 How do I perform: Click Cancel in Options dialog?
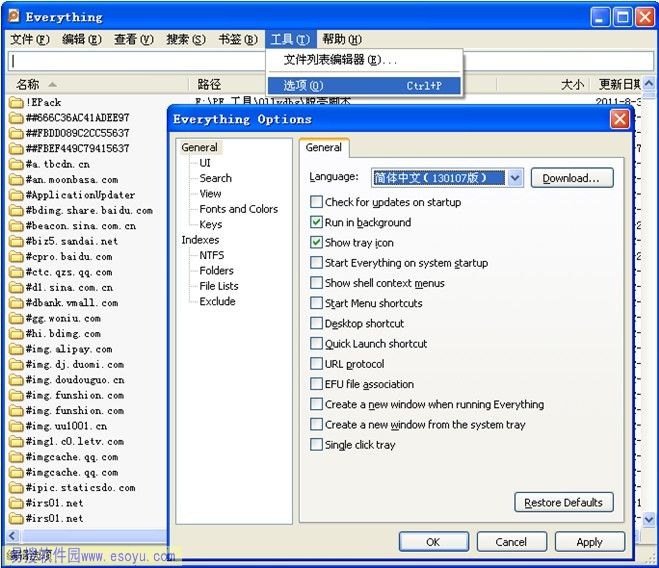click(511, 542)
